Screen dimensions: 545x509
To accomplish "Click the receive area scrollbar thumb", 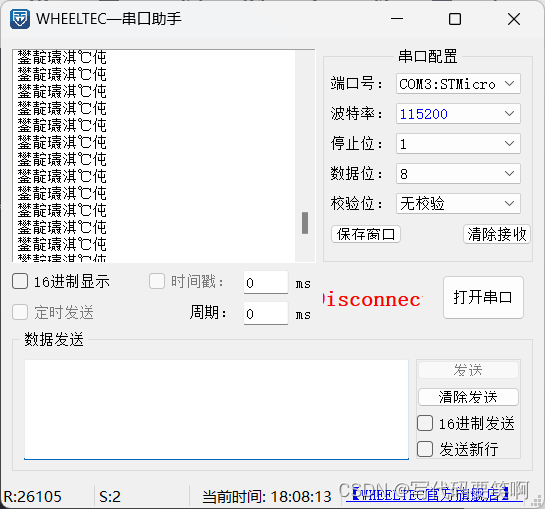I will tap(305, 223).
